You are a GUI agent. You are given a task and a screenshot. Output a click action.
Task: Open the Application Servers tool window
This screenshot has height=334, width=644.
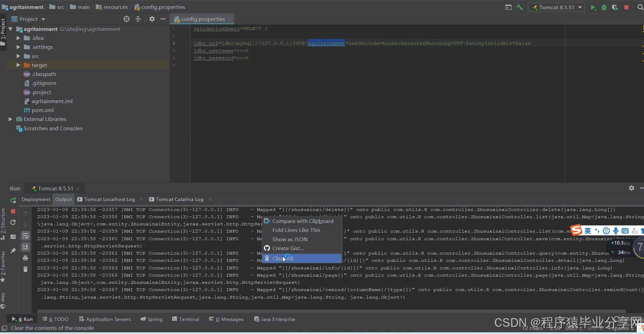point(105,319)
